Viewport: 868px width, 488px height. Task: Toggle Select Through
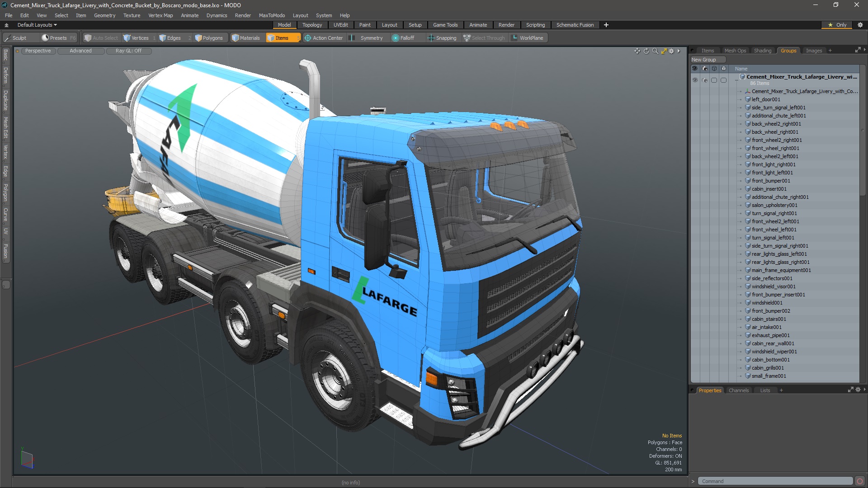pyautogui.click(x=484, y=38)
